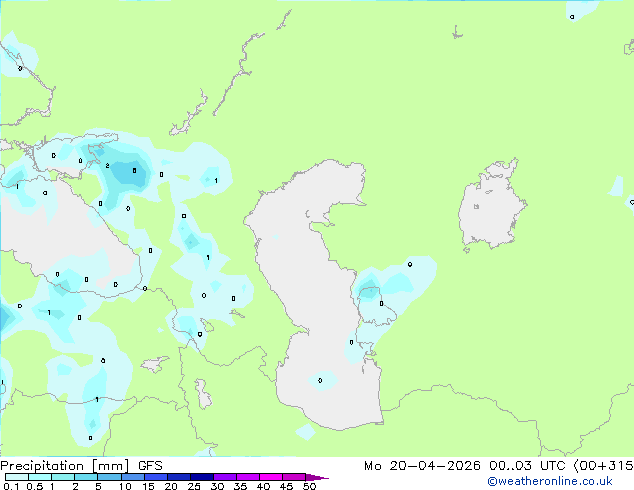634x490 pixels.
Task: Click the Aral Sea on the map
Action: click(491, 206)
